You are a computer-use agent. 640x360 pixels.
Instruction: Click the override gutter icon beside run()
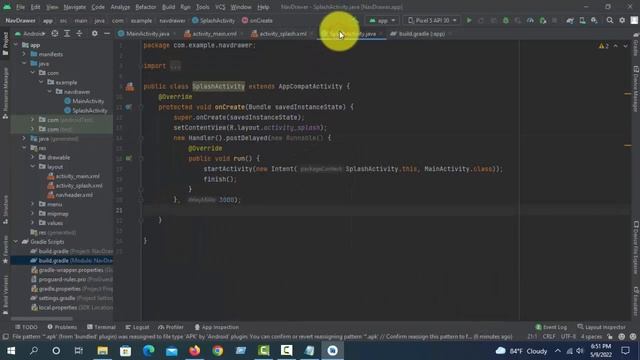pyautogui.click(x=129, y=158)
